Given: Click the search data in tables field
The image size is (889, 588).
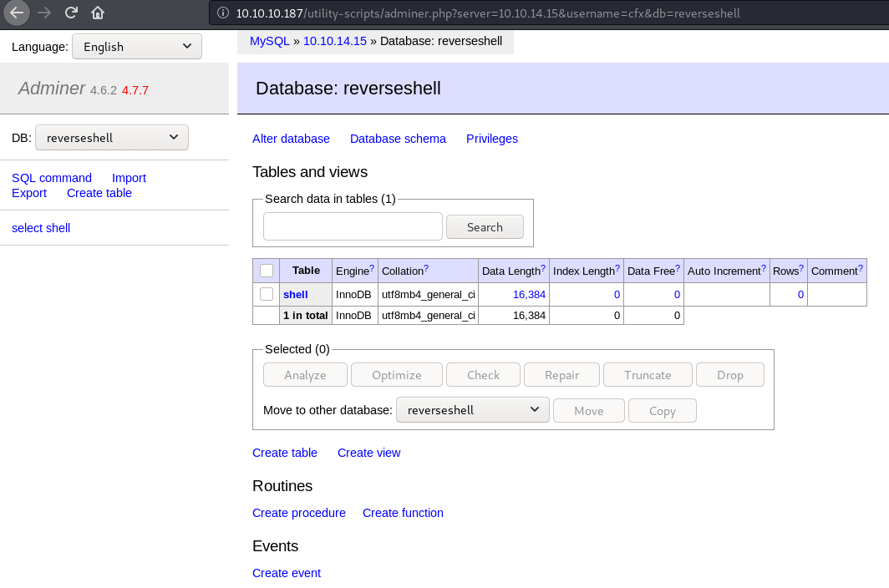Looking at the screenshot, I should pyautogui.click(x=353, y=226).
